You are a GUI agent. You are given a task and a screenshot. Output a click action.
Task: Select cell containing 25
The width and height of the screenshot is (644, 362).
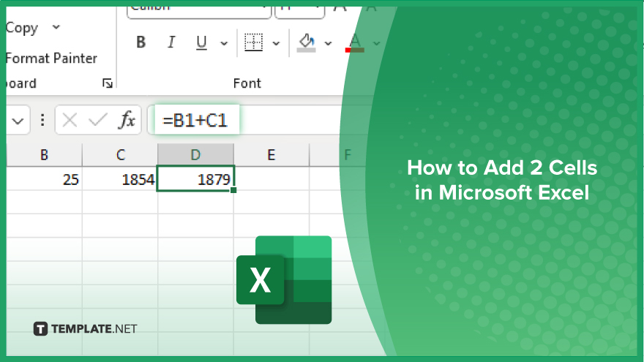point(45,179)
